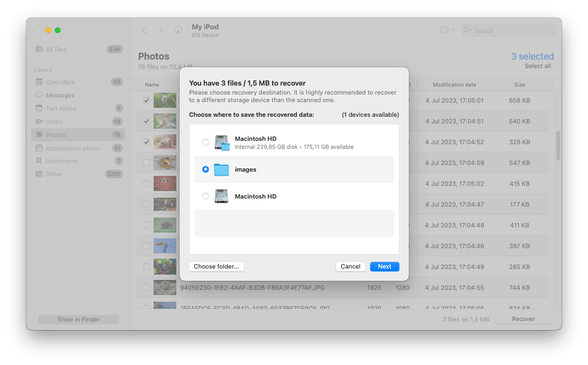This screenshot has height=365, width=588.
Task: Click the images folder icon
Action: (x=221, y=169)
